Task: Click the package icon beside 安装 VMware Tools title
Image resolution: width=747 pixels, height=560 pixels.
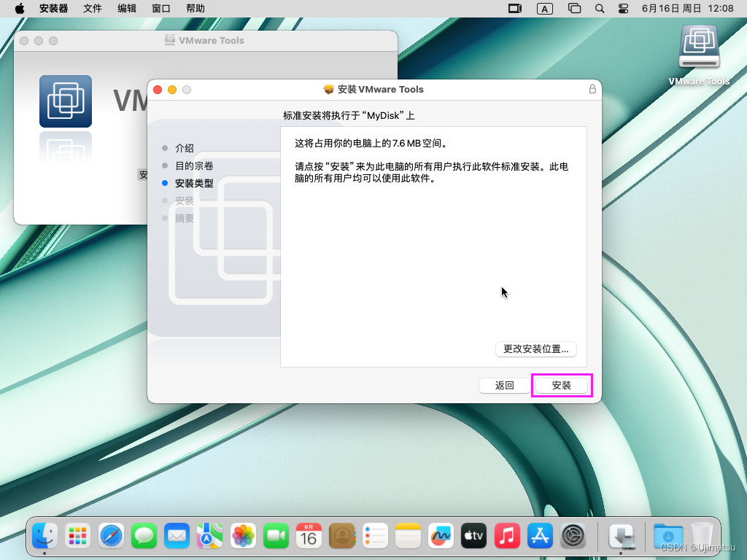Action: pos(328,89)
